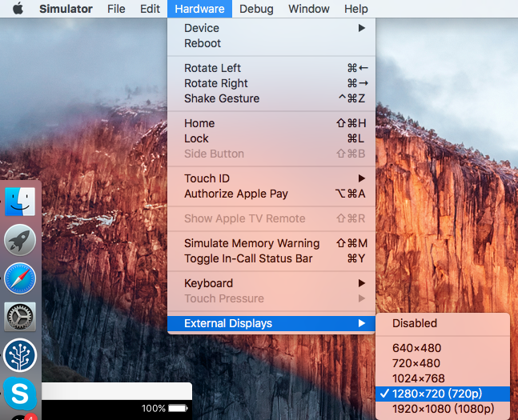Select Rotate Left
Screen dimensions: 518x420
click(x=271, y=68)
